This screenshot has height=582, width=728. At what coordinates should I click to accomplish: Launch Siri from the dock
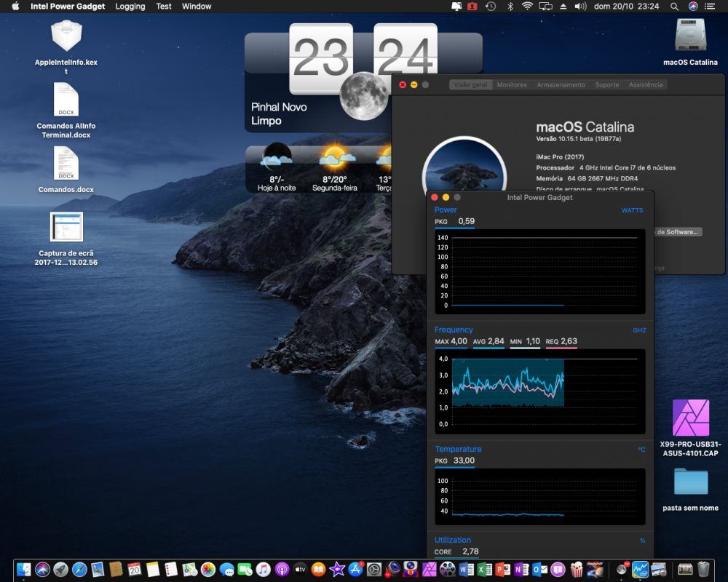coord(42,569)
